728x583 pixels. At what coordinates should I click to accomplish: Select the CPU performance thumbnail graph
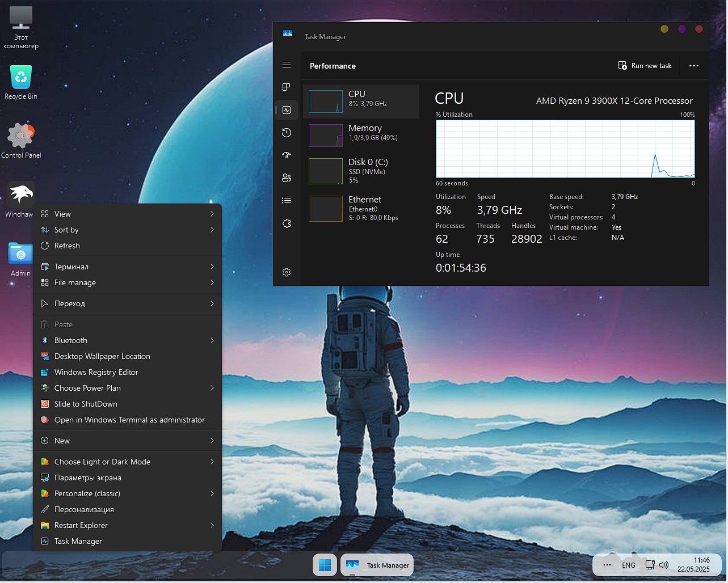pyautogui.click(x=326, y=102)
